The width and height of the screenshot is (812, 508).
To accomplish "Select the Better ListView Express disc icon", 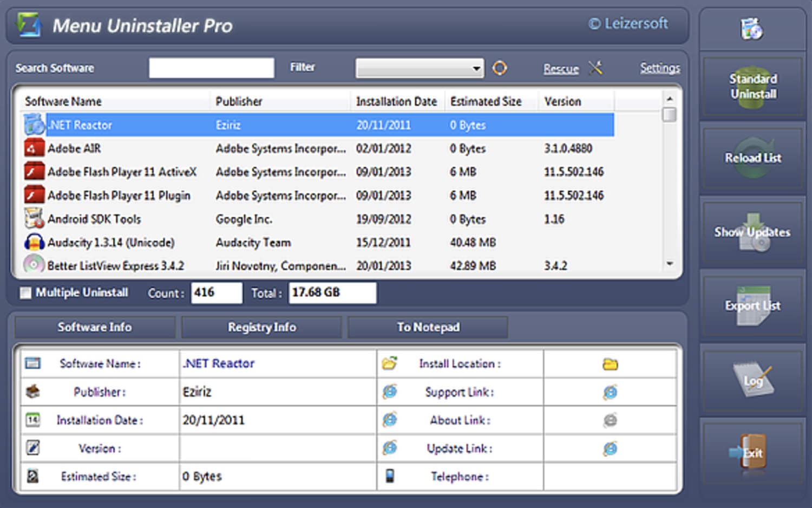I will click(34, 265).
